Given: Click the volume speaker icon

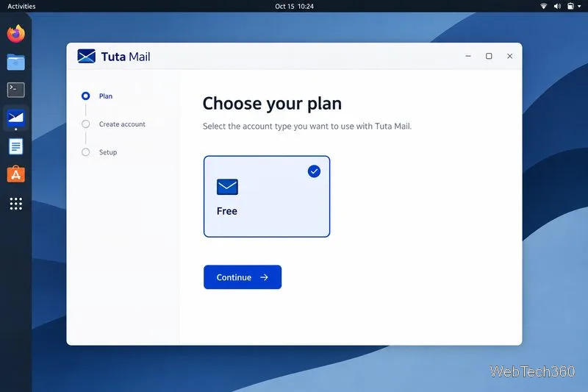Looking at the screenshot, I should pos(557,6).
